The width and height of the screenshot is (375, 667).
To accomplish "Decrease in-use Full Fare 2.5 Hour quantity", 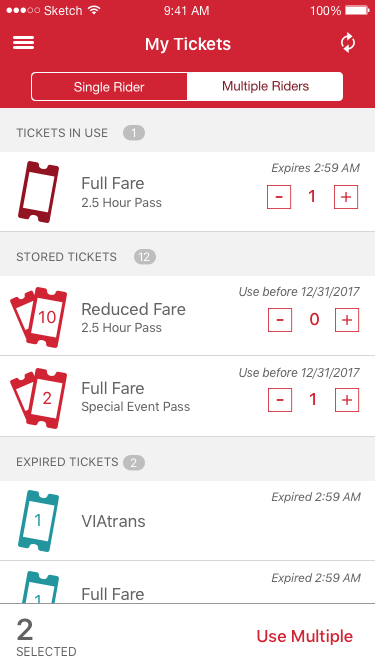I will [279, 197].
